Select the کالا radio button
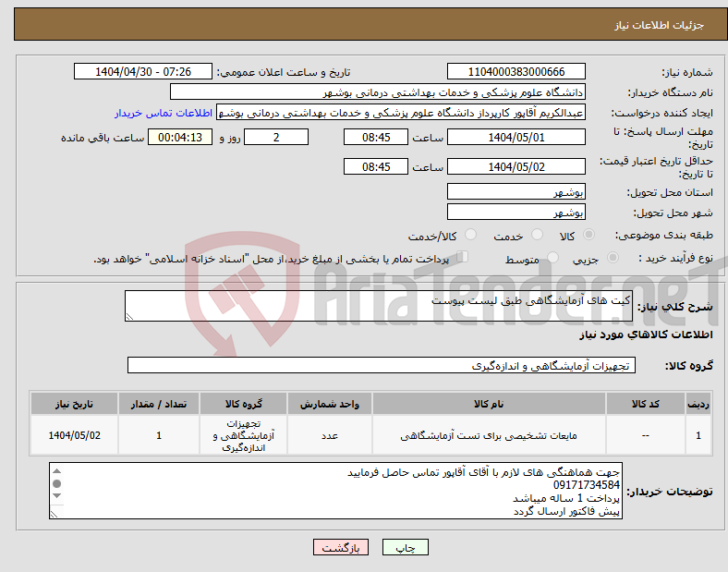The width and height of the screenshot is (728, 572). (588, 235)
